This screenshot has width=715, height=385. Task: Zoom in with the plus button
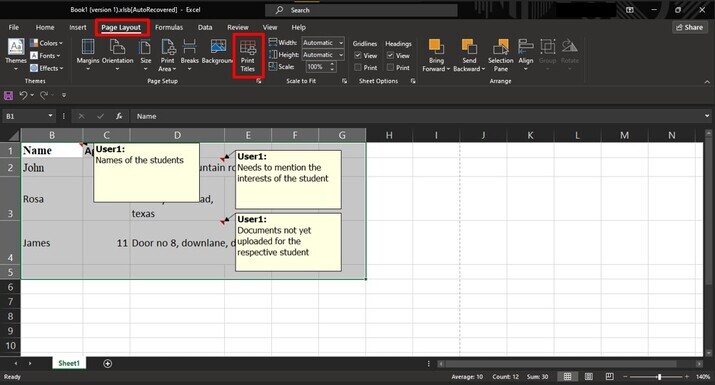(687, 377)
